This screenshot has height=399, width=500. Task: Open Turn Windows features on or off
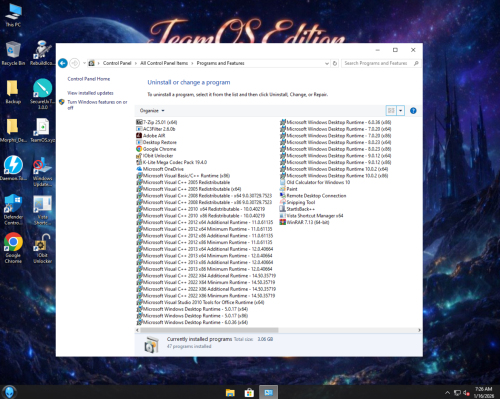[97, 105]
